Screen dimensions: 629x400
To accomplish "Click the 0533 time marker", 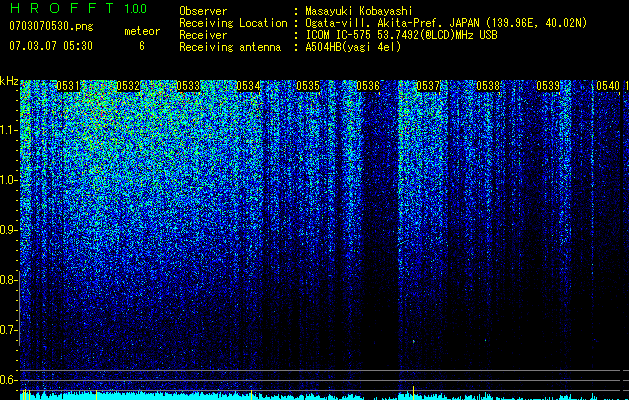I will (x=188, y=86).
